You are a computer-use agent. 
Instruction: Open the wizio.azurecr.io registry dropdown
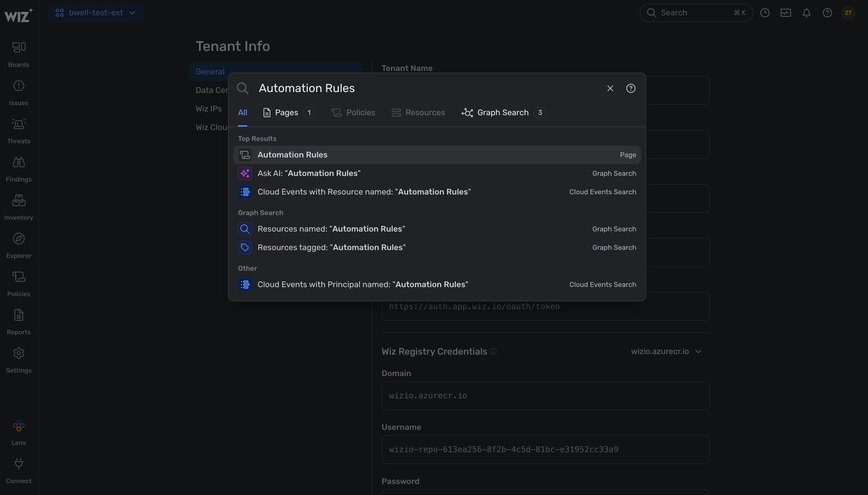click(666, 351)
